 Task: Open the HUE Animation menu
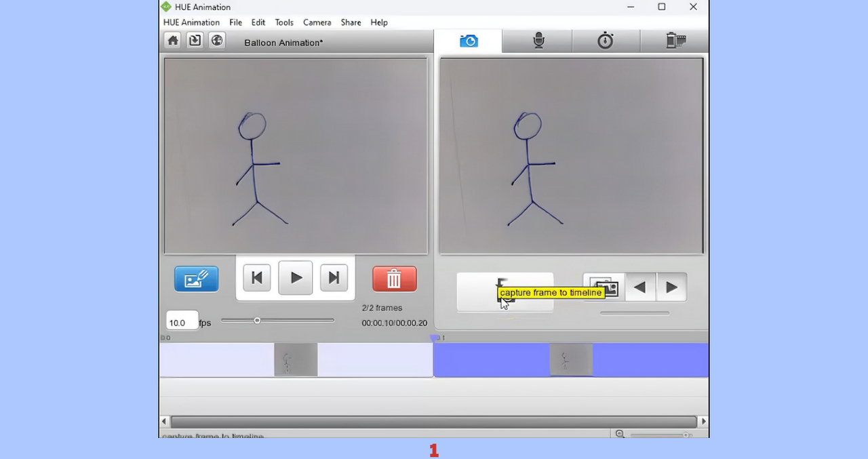pyautogui.click(x=191, y=22)
